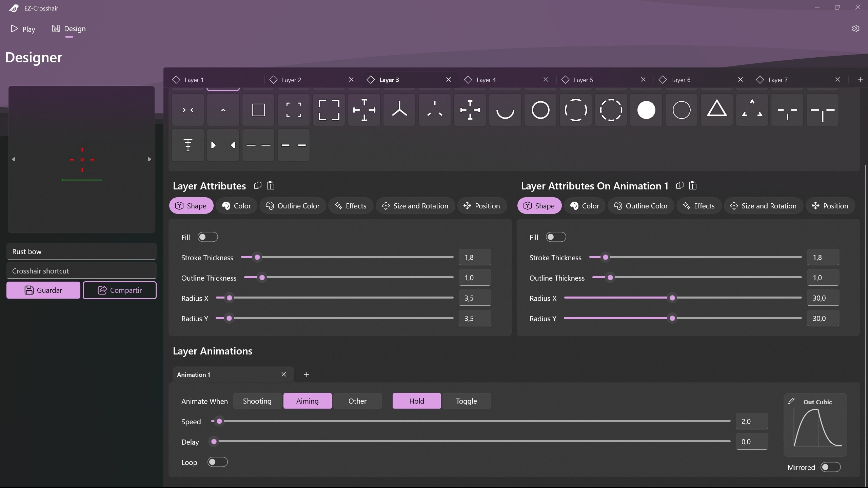
Task: Select the square outline crosshair shape
Action: (x=258, y=110)
